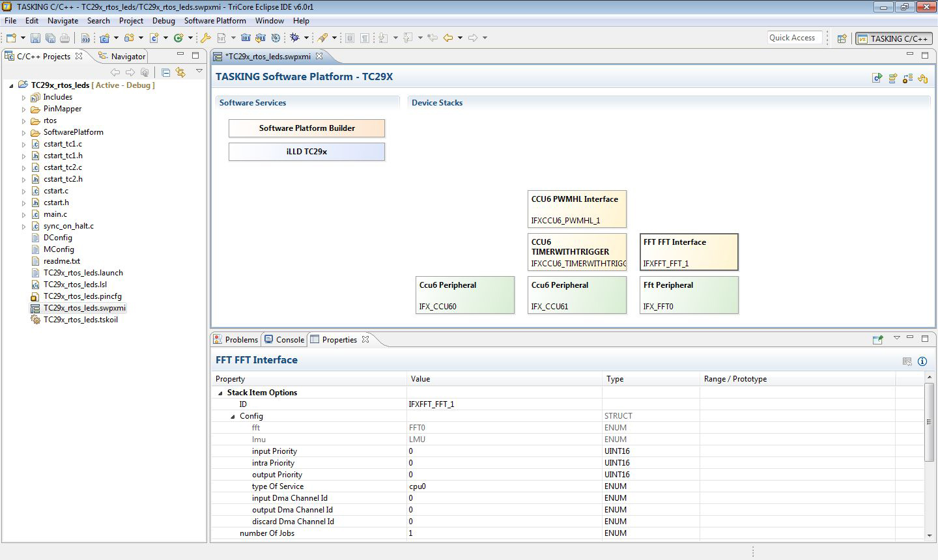The image size is (938, 560).
Task: Click the Print toolbar icon
Action: [64, 38]
